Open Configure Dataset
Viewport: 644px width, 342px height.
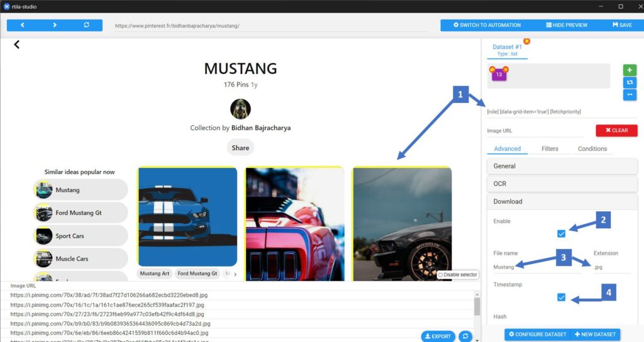click(537, 334)
